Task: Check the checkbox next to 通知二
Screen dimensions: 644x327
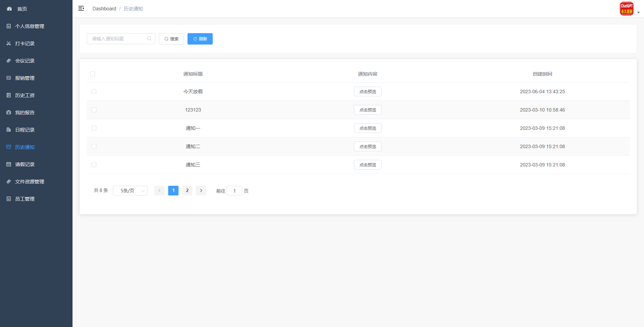Action: 94,146
